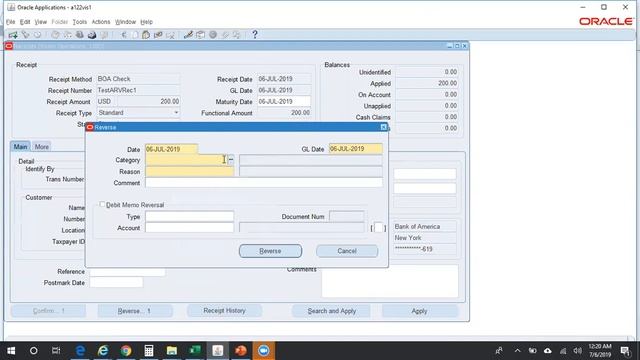Expand the Receipt Type dropdown

[176, 113]
